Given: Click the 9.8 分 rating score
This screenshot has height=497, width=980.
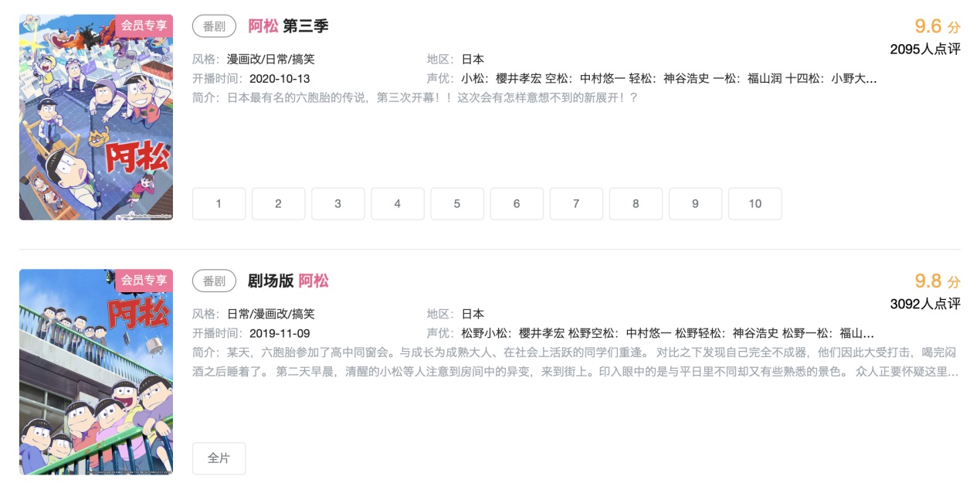Looking at the screenshot, I should [938, 281].
